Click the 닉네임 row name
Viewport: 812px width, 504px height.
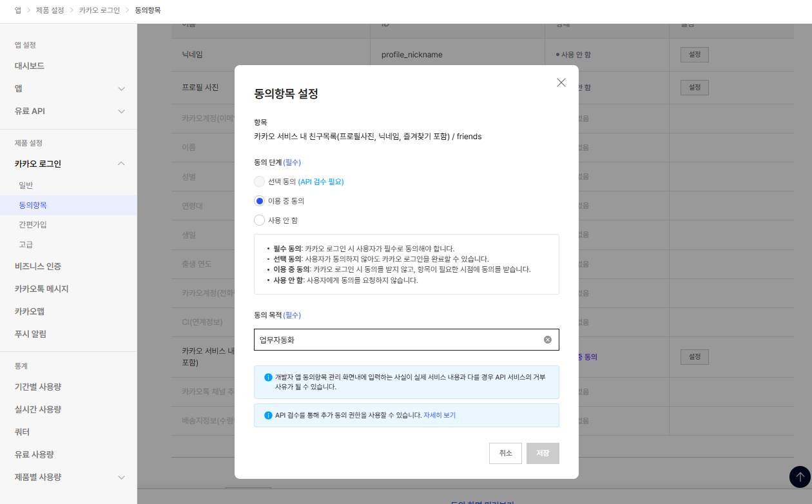tap(193, 55)
